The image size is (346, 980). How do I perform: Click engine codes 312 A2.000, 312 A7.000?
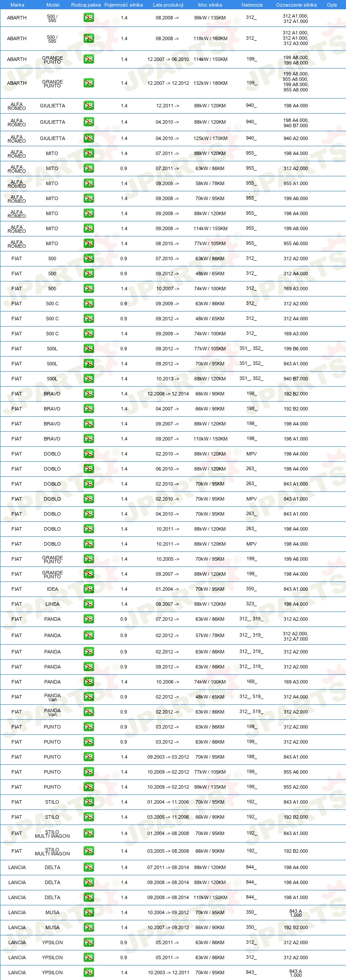coord(296,636)
